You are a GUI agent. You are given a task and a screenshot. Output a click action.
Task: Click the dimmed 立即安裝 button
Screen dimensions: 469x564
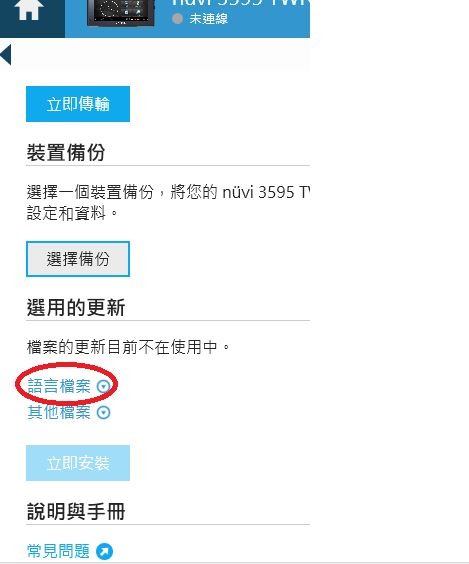tap(78, 463)
